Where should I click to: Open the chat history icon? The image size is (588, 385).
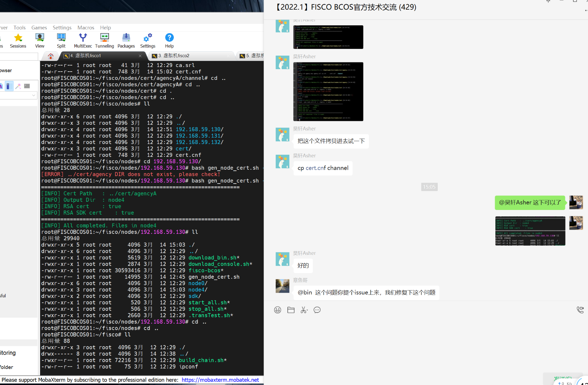tap(317, 310)
